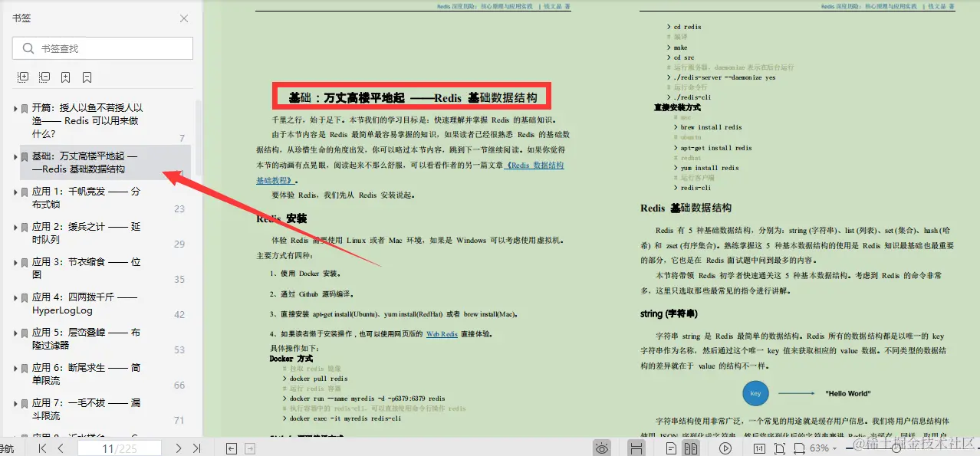Go to the next page
The image size is (980, 456).
pos(179,446)
